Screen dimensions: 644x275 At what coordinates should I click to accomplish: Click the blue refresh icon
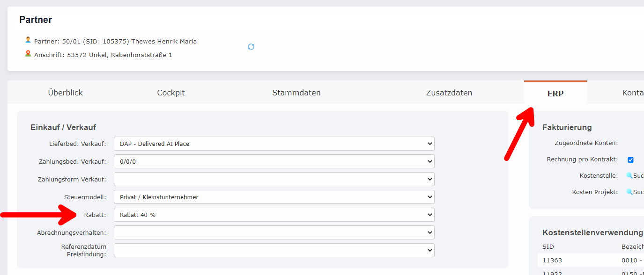251,47
